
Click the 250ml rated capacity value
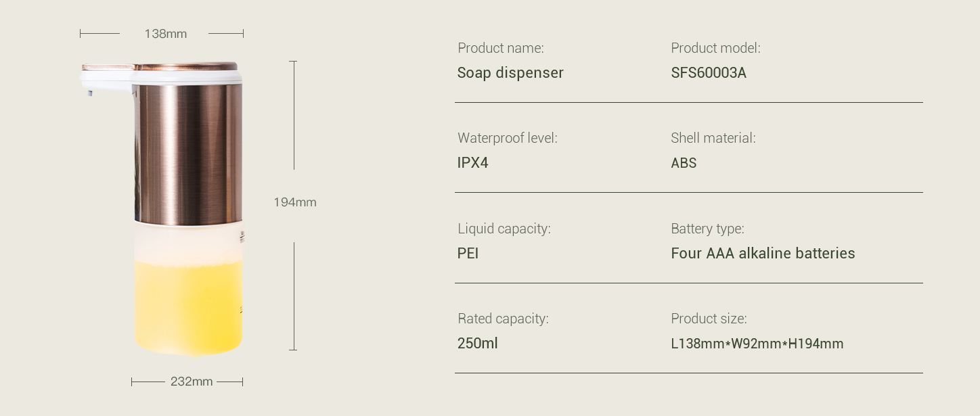tap(477, 344)
